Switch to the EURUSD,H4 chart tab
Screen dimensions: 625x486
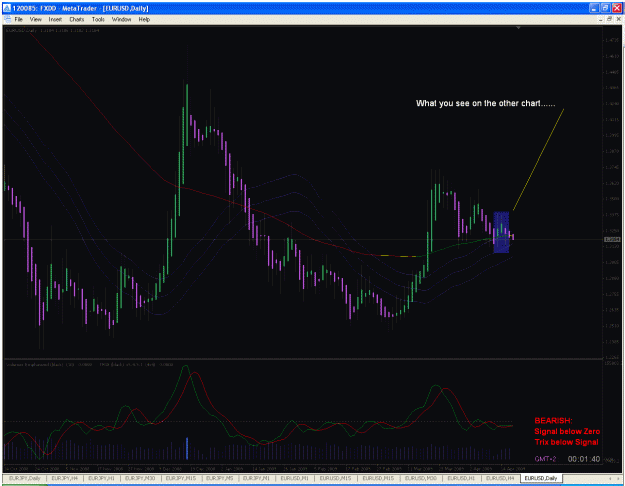click(x=500, y=478)
